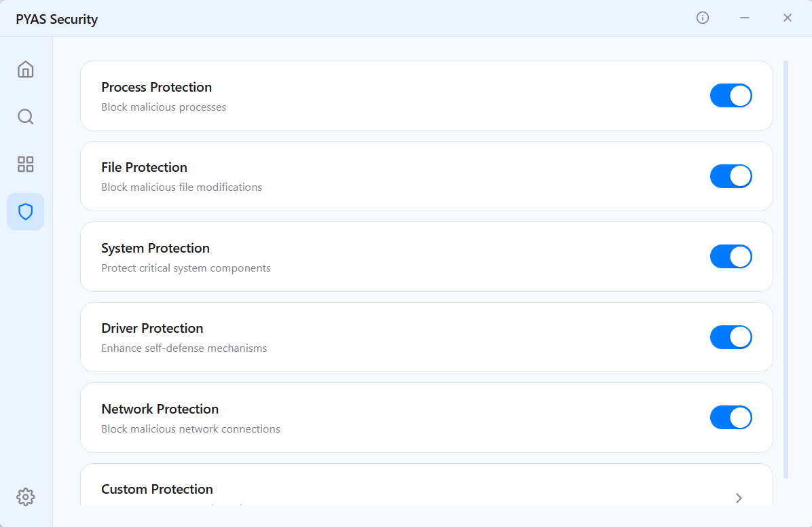Toggle File Protection off

(x=731, y=176)
